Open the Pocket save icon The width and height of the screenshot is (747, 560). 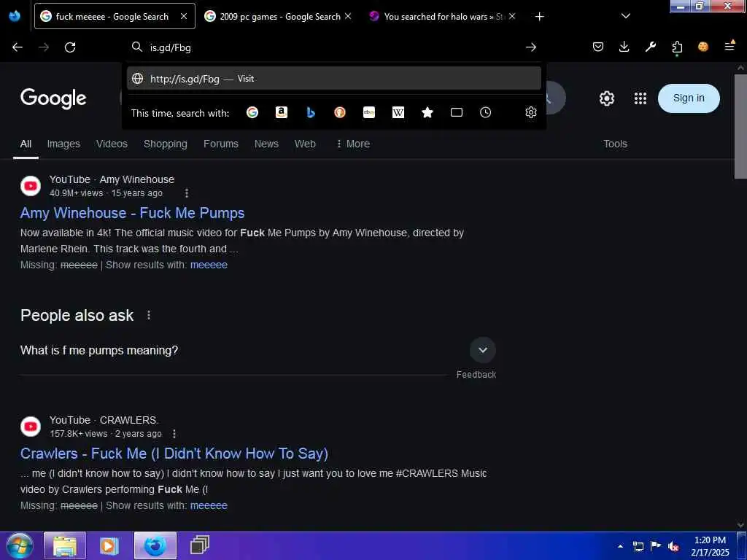click(598, 47)
